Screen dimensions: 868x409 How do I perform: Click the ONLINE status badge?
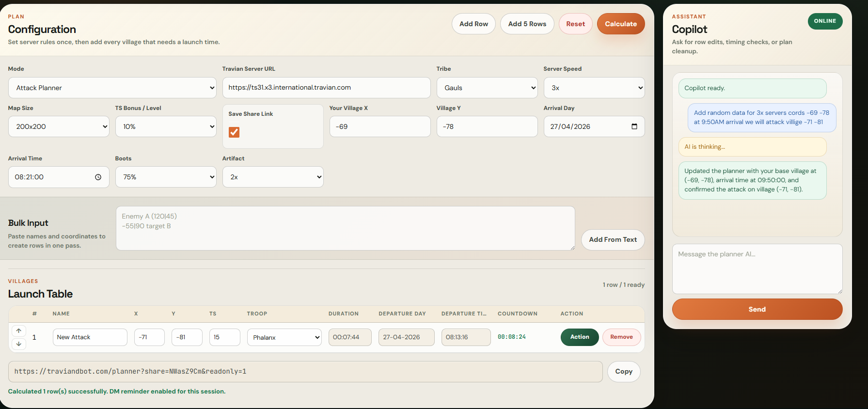point(825,21)
